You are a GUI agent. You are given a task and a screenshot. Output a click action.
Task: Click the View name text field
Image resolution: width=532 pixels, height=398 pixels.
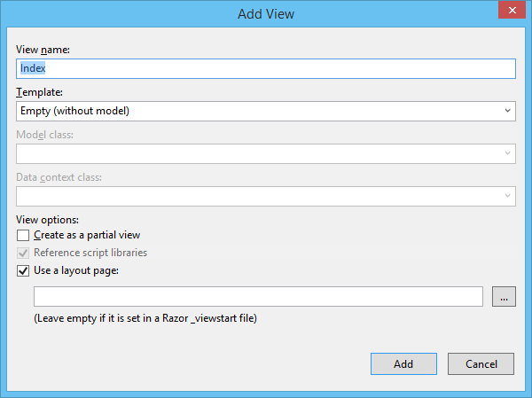point(266,68)
